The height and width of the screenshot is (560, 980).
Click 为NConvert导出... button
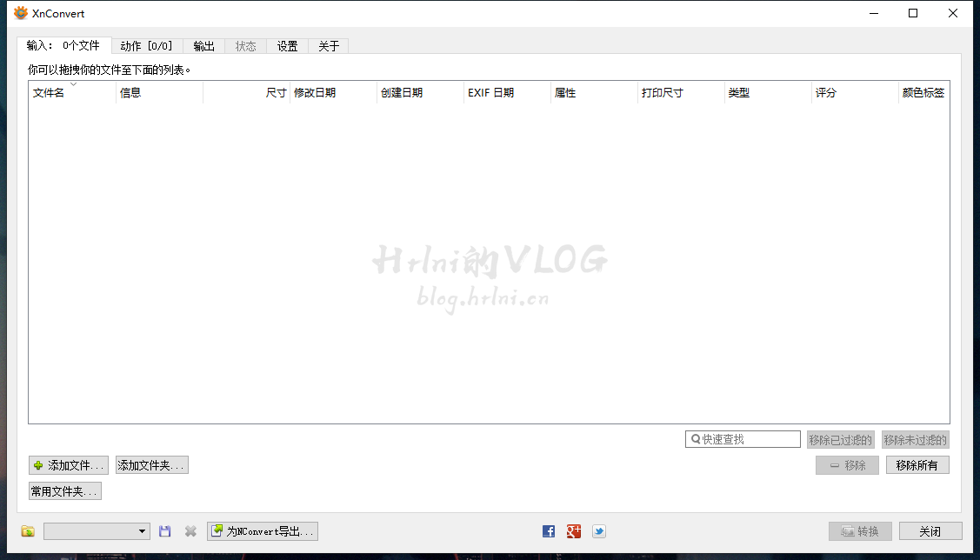(263, 531)
